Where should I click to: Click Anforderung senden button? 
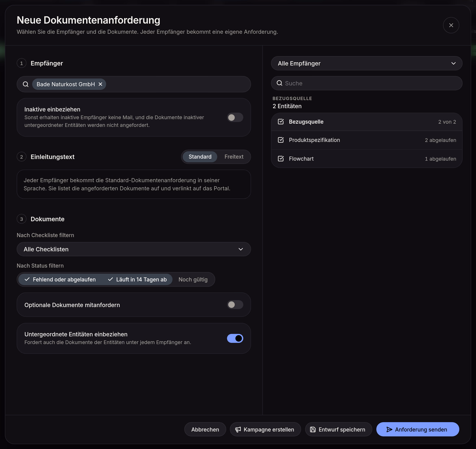(x=417, y=429)
